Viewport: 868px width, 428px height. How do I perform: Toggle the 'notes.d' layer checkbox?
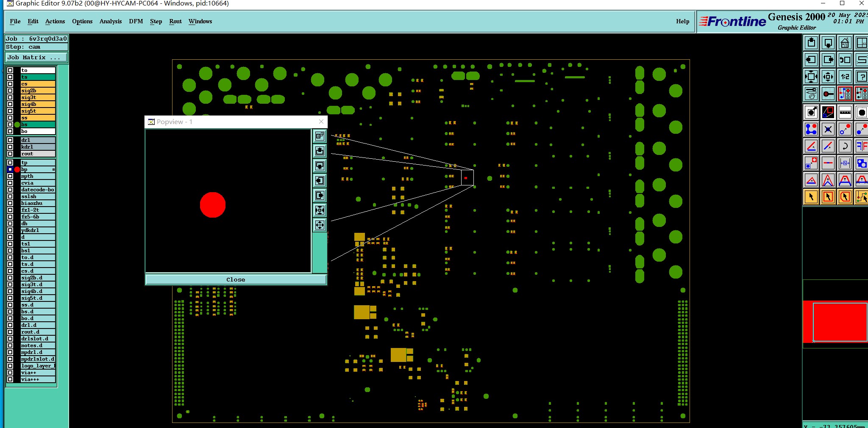pos(10,345)
